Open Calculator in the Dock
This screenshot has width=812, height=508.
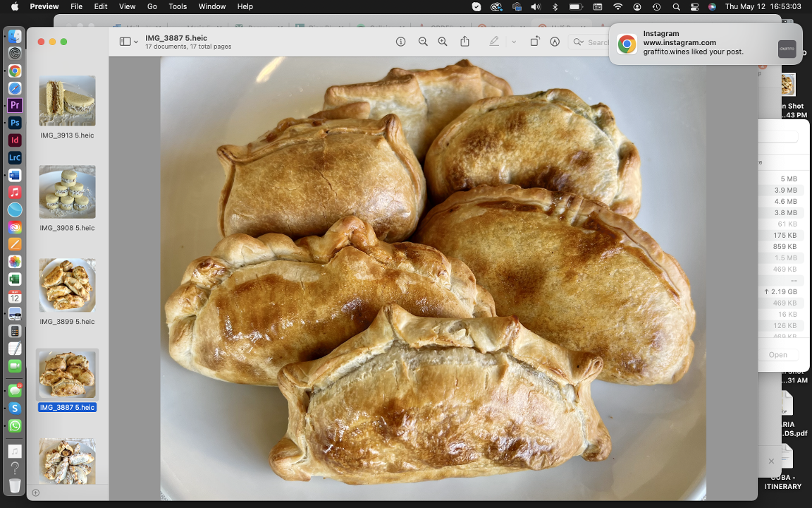pyautogui.click(x=15, y=331)
